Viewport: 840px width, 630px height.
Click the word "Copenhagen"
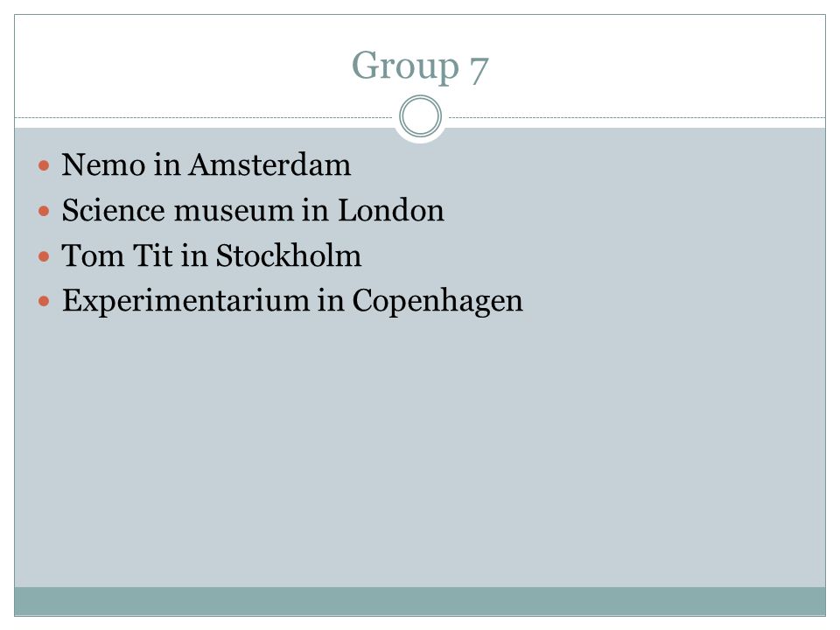[437, 302]
